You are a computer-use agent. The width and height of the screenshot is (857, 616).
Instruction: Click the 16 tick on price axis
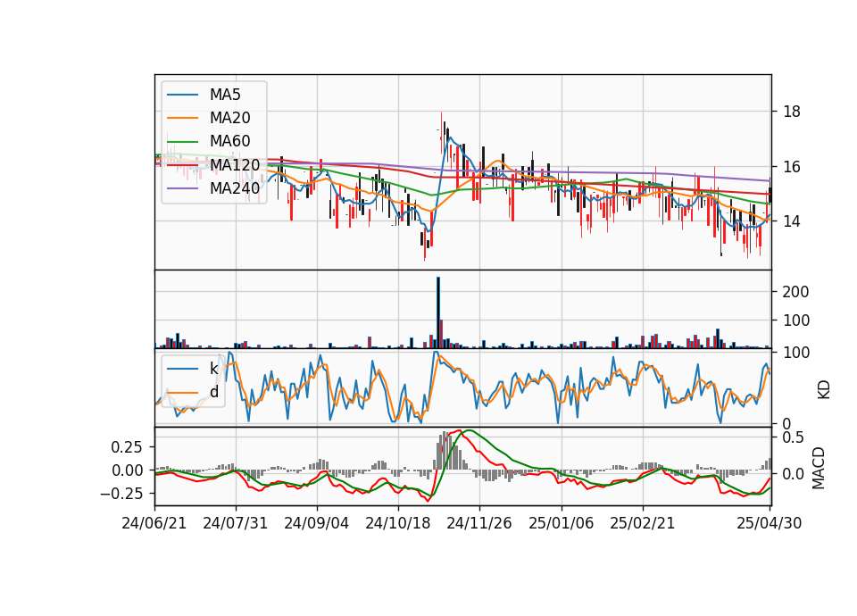click(x=792, y=167)
